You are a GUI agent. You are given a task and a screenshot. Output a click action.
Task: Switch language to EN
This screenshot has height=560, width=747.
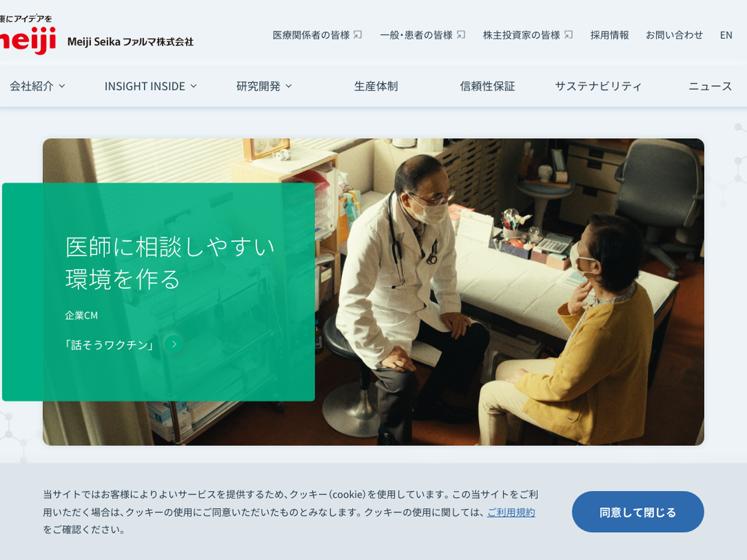pyautogui.click(x=726, y=35)
